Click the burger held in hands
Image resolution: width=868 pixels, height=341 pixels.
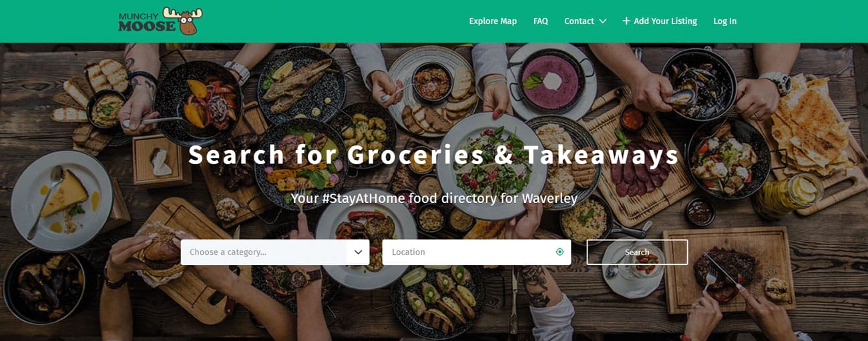(159, 253)
